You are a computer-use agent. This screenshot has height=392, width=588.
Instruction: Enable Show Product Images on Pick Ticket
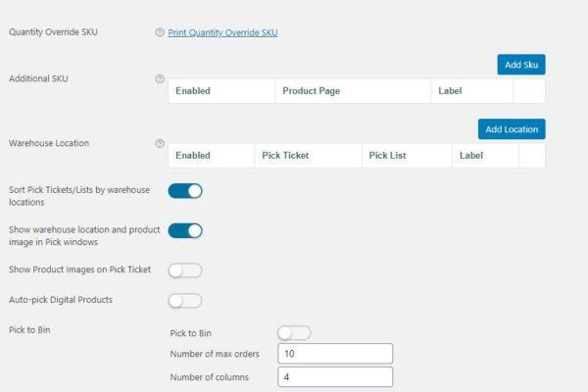pyautogui.click(x=185, y=270)
